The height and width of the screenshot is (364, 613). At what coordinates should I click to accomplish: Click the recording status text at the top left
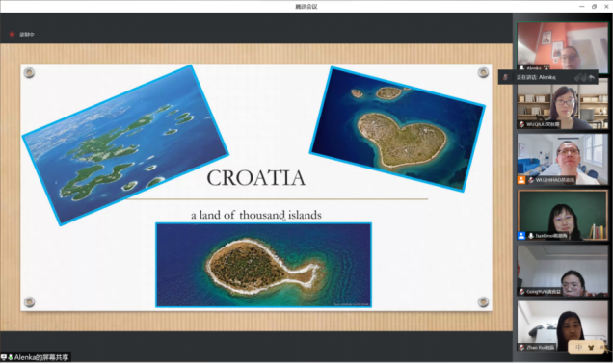pos(27,35)
